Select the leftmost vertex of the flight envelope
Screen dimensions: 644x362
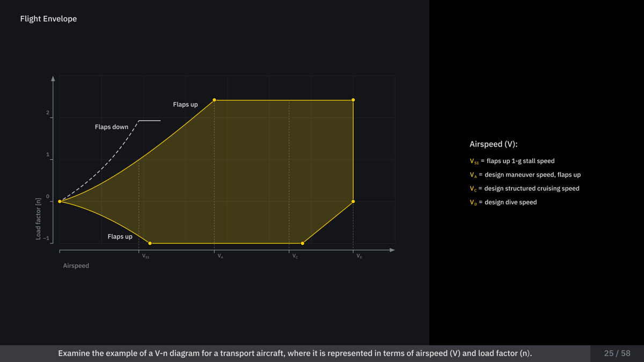(59, 201)
